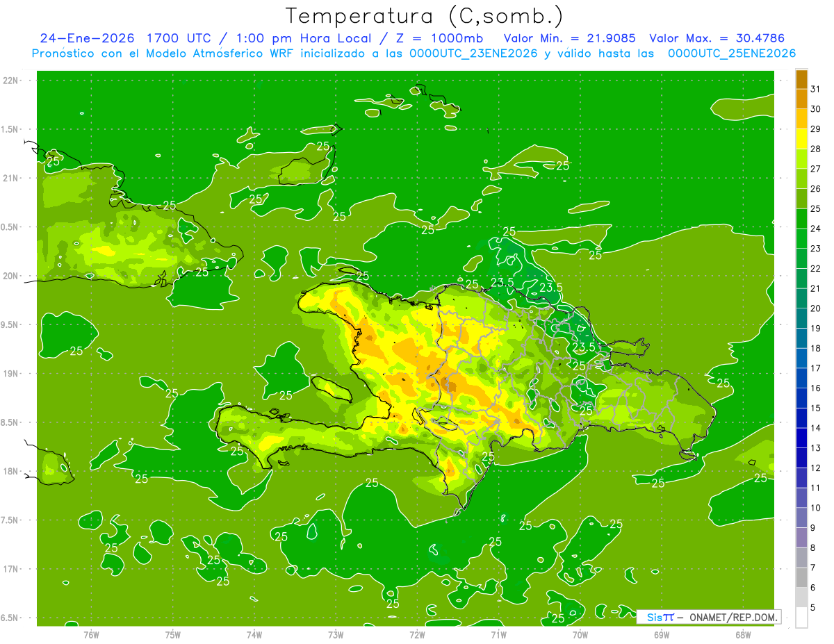This screenshot has height=644, width=834.
Task: Click the 73W longitude axis label
Action: pos(336,634)
